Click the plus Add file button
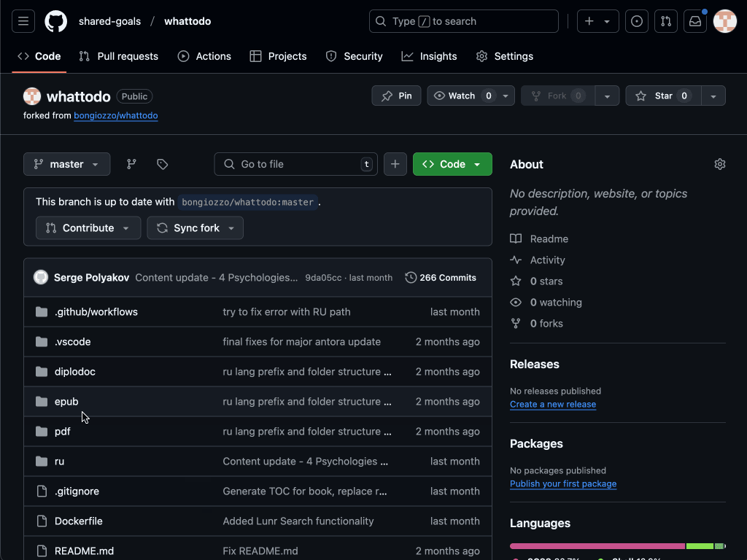747x560 pixels. tap(395, 164)
